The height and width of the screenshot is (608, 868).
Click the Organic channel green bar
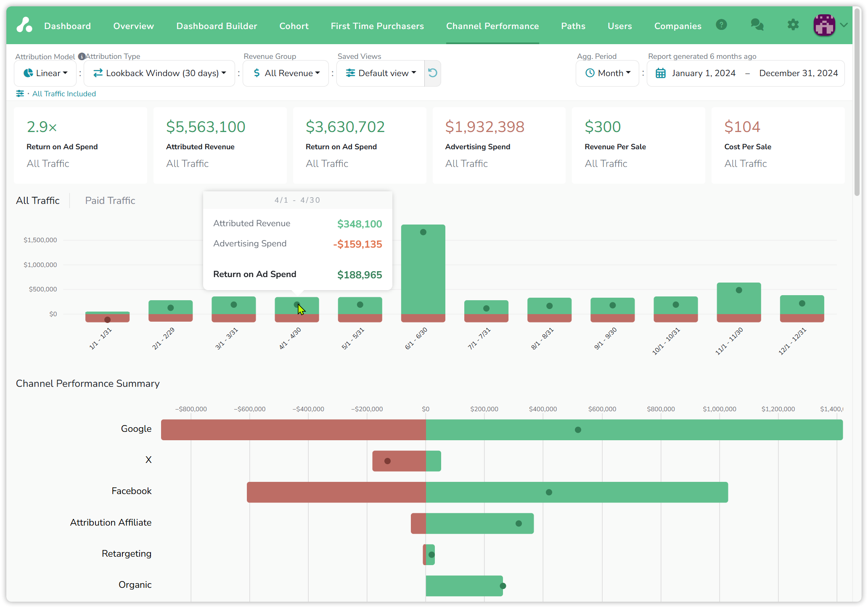464,586
